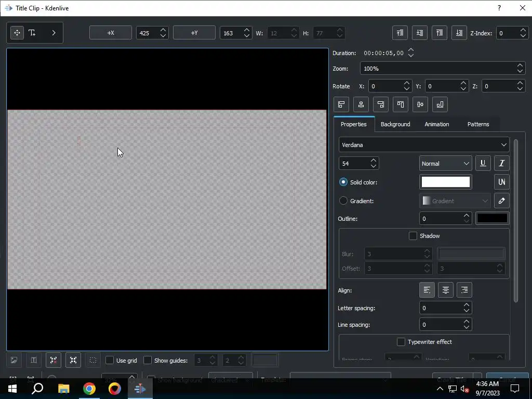The width and height of the screenshot is (532, 399).
Task: Select the Selection (move) tool
Action: [17, 33]
